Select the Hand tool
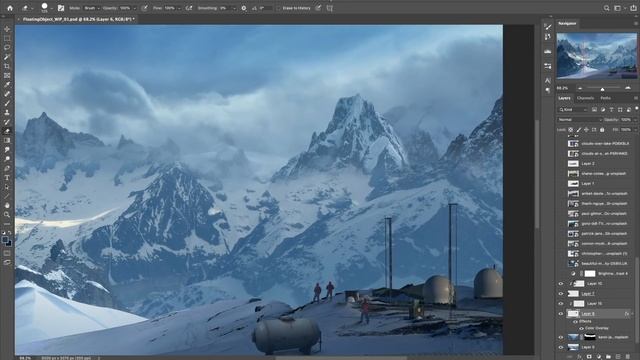This screenshot has width=640, height=360. tap(7, 205)
